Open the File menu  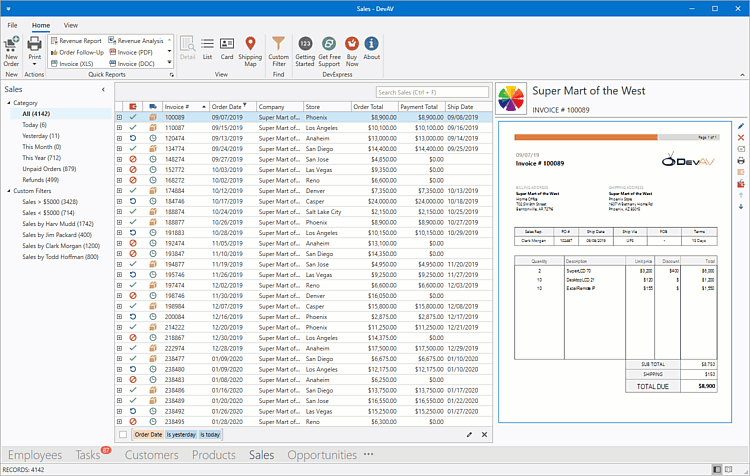(13, 24)
